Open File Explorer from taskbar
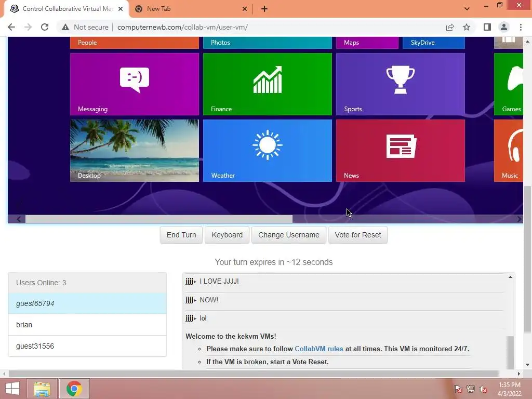Image resolution: width=532 pixels, height=399 pixels. click(42, 389)
